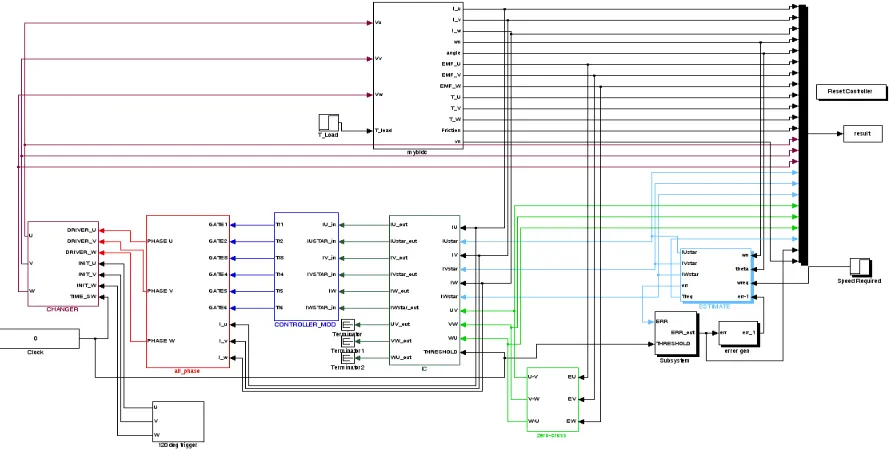890x450 pixels.
Task: Click GATE1 port on all_phase
Action: 219,225
